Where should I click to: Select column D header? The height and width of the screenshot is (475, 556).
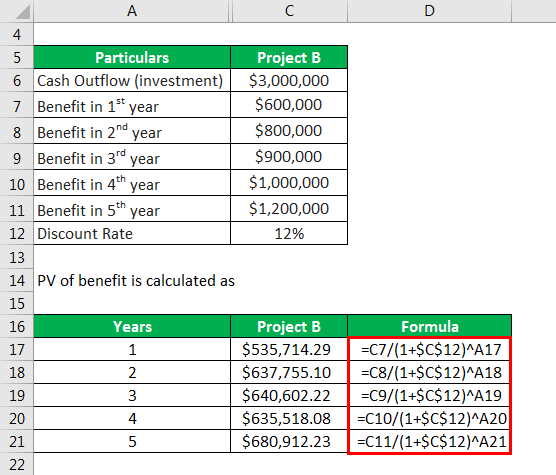coord(429,11)
